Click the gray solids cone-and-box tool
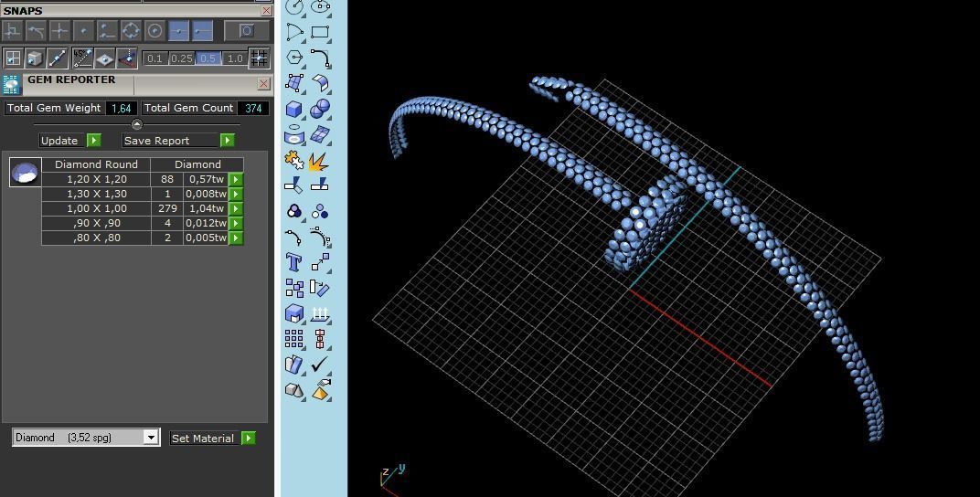 click(294, 390)
